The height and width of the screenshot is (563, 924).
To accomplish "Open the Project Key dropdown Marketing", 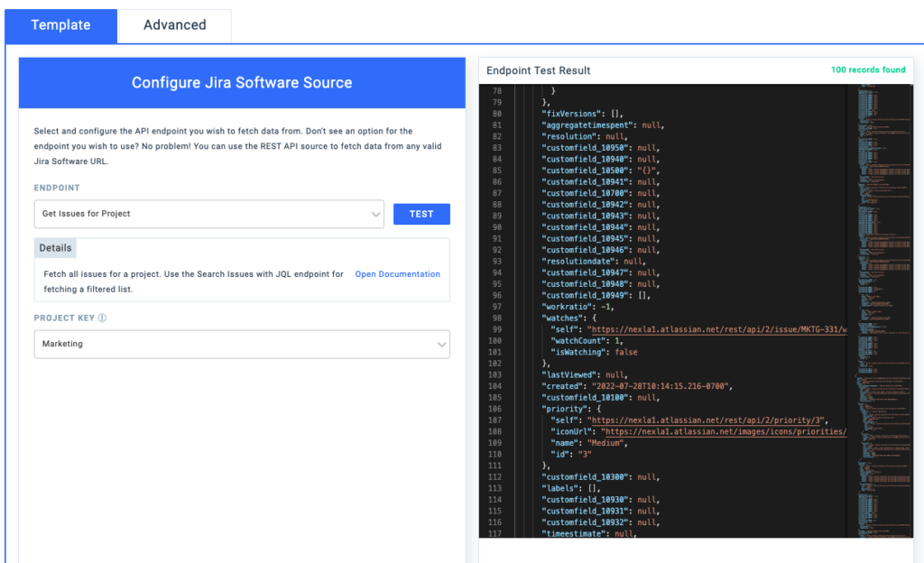I will pos(242,344).
